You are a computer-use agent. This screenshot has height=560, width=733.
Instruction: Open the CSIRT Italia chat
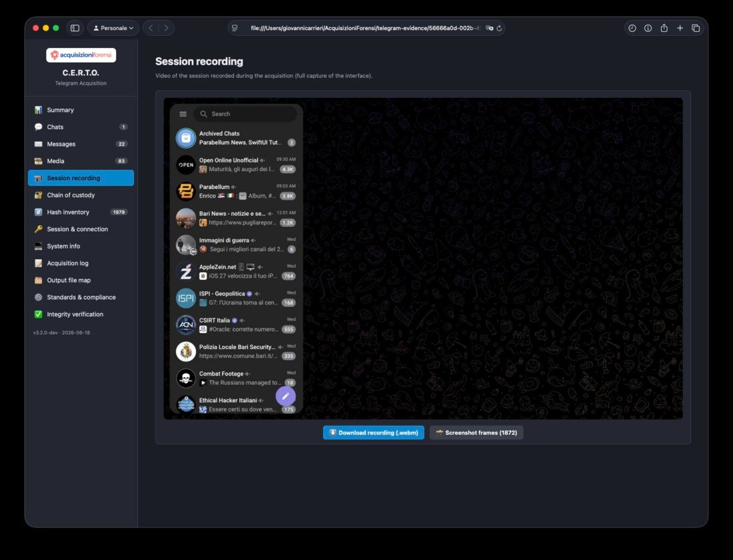(x=236, y=324)
